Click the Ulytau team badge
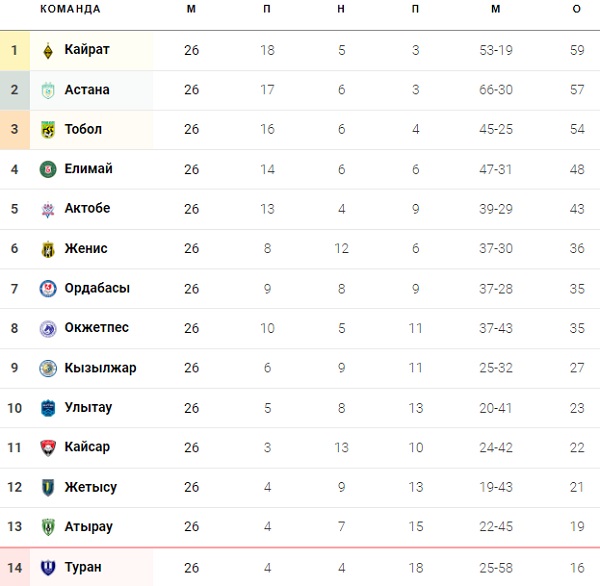This screenshot has width=600, height=586. pos(48,408)
